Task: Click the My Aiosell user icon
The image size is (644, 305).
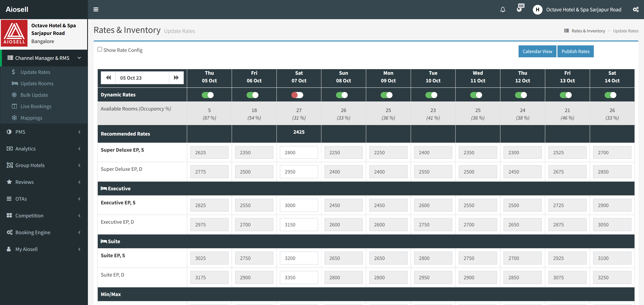Action: [x=9, y=249]
